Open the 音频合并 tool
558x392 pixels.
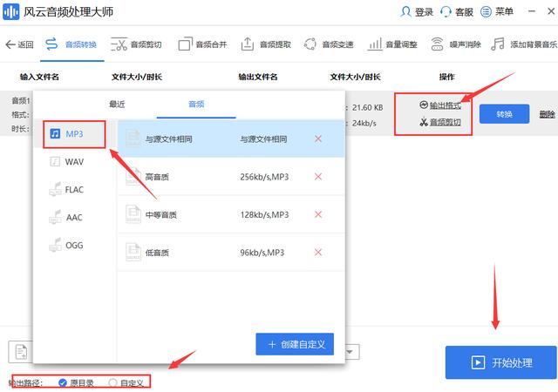click(202, 44)
